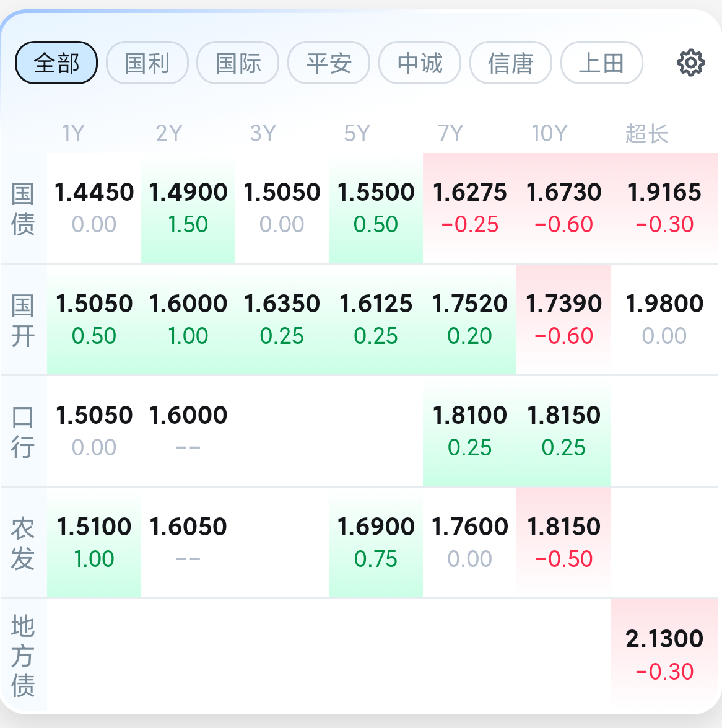The height and width of the screenshot is (728, 722).
Task: Open the 国债 10Y cell showing 1.6730
Action: [x=563, y=208]
